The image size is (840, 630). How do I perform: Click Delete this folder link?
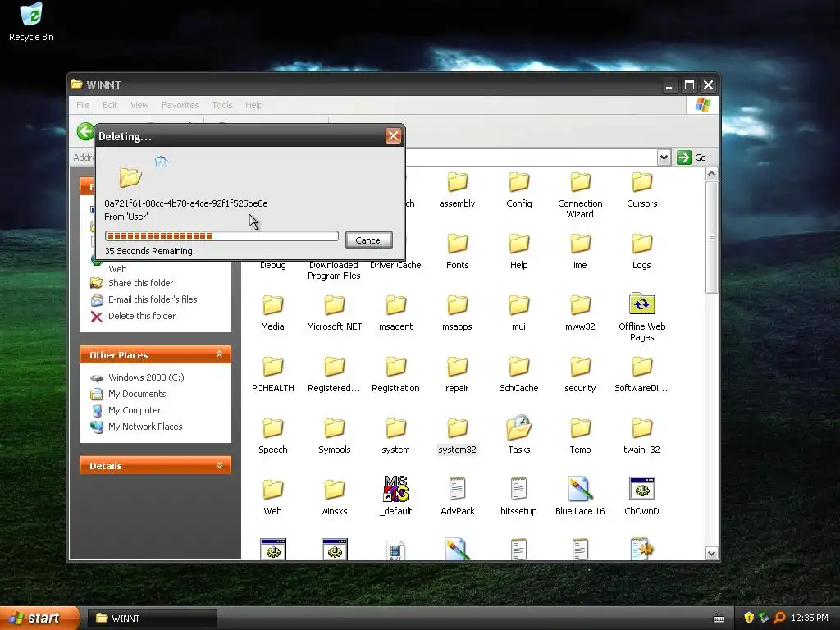(x=141, y=316)
